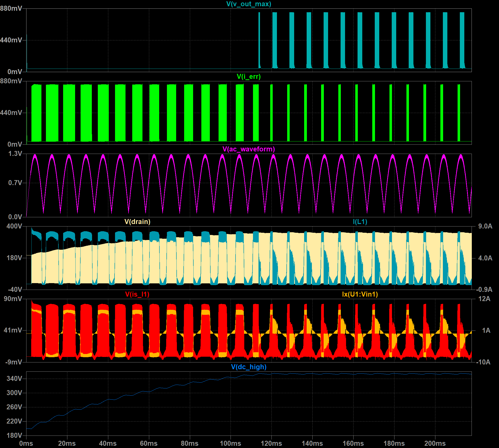Click the V(v_out_max) trace label
The image size is (499, 448).
[249, 4]
